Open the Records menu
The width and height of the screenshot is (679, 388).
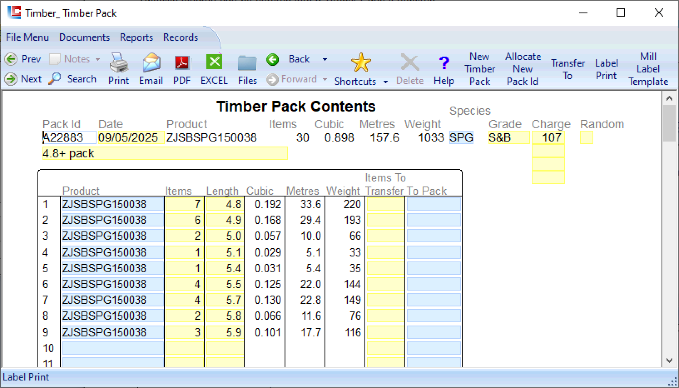pos(181,37)
